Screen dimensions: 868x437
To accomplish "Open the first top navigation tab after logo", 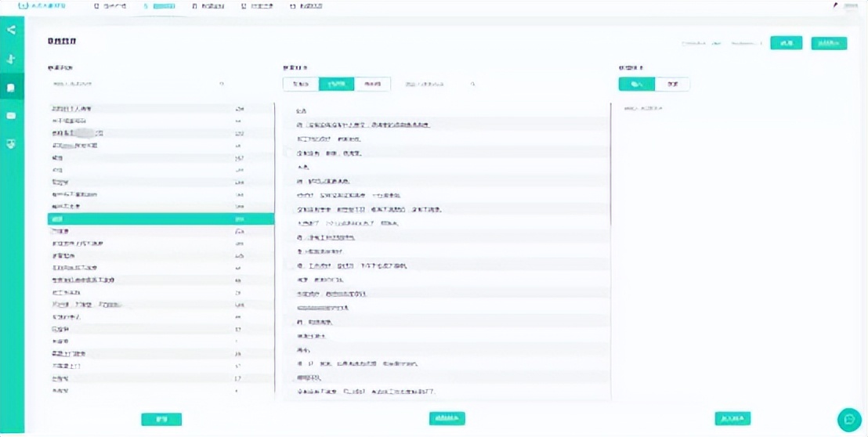I will pyautogui.click(x=110, y=6).
